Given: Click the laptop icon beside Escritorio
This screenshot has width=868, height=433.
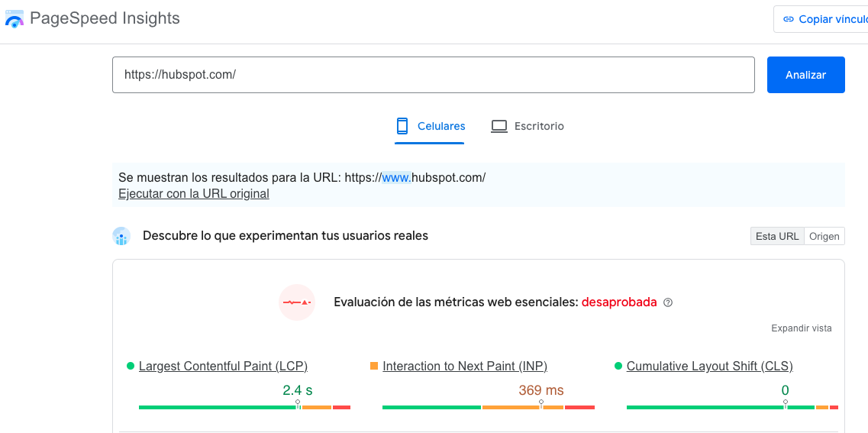Looking at the screenshot, I should coord(499,127).
